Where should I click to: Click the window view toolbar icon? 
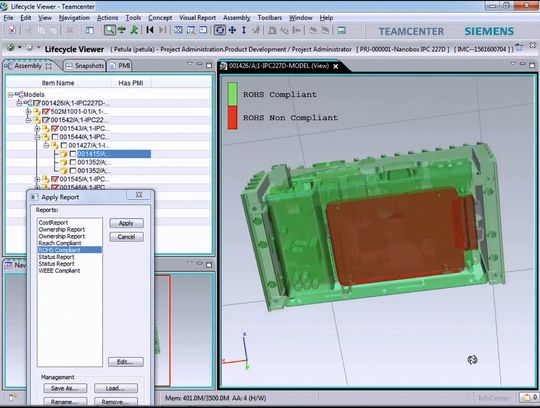203,30
